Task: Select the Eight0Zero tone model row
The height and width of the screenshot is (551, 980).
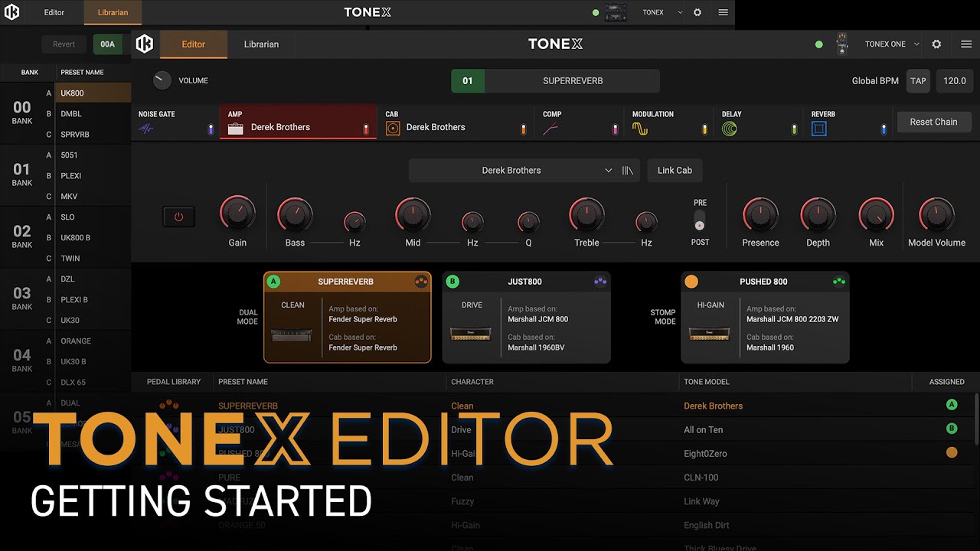Action: [555, 453]
